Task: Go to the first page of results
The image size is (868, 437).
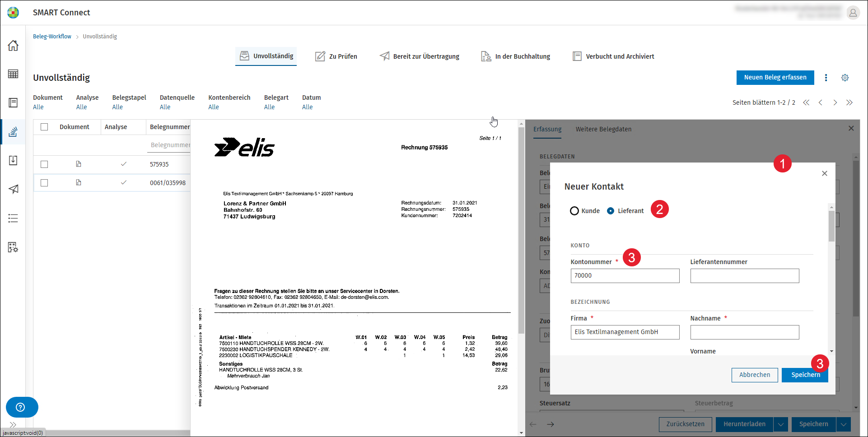Action: (806, 102)
